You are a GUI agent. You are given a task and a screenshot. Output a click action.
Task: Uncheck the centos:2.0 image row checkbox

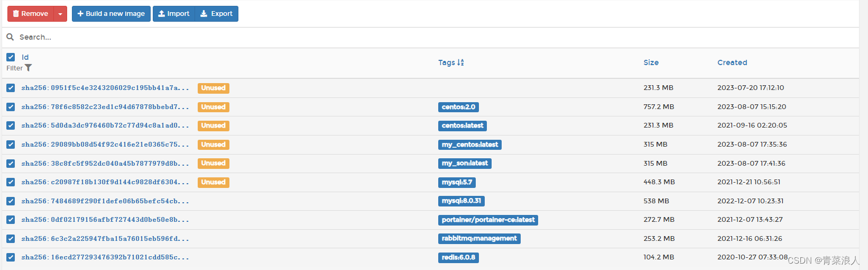coord(11,107)
